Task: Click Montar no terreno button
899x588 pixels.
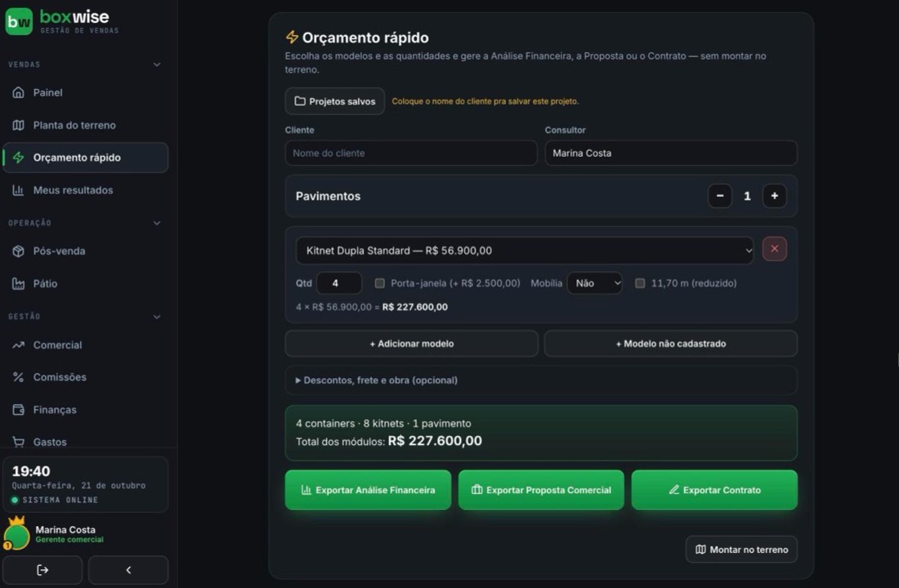Action: click(741, 550)
